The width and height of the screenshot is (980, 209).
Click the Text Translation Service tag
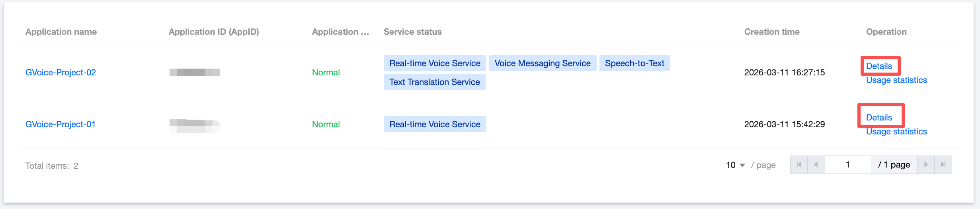(x=434, y=82)
